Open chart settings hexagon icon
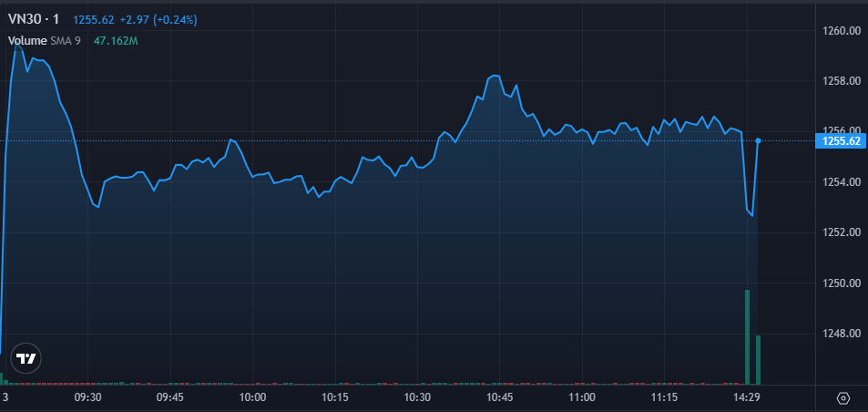868x412 pixels. click(842, 398)
